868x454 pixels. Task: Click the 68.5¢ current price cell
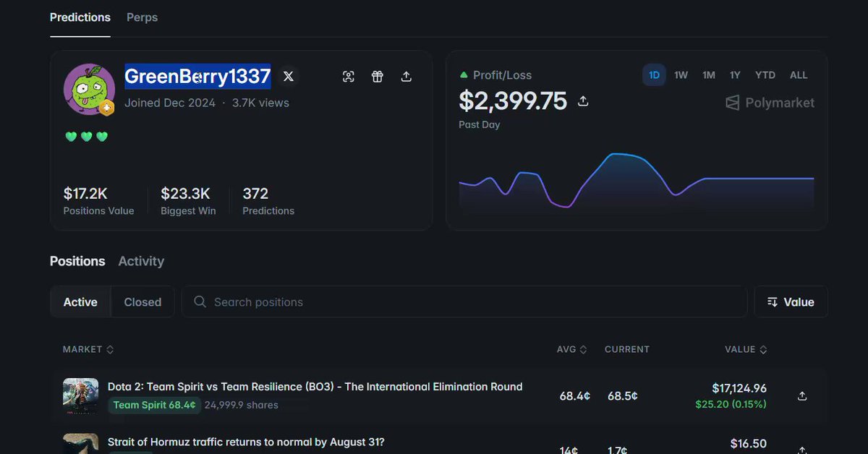tap(623, 396)
